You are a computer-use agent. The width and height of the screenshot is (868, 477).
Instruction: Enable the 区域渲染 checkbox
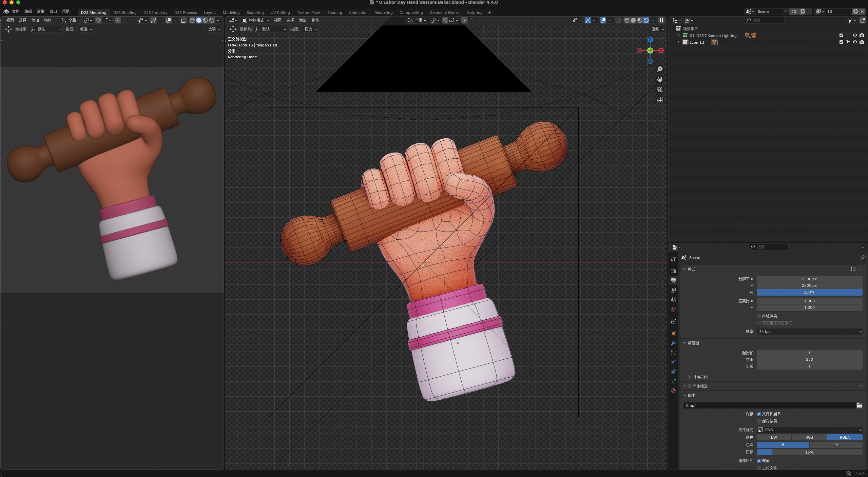(x=759, y=316)
